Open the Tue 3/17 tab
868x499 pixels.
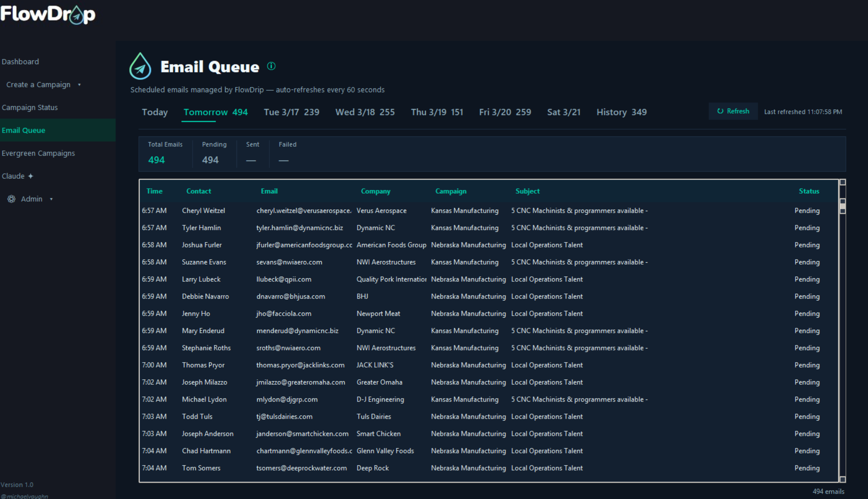(x=291, y=112)
